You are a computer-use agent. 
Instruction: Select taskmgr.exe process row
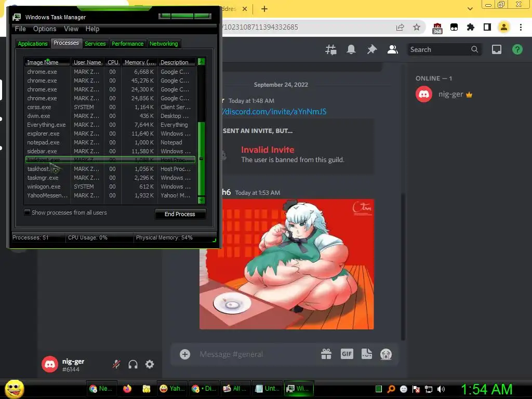[x=110, y=178]
